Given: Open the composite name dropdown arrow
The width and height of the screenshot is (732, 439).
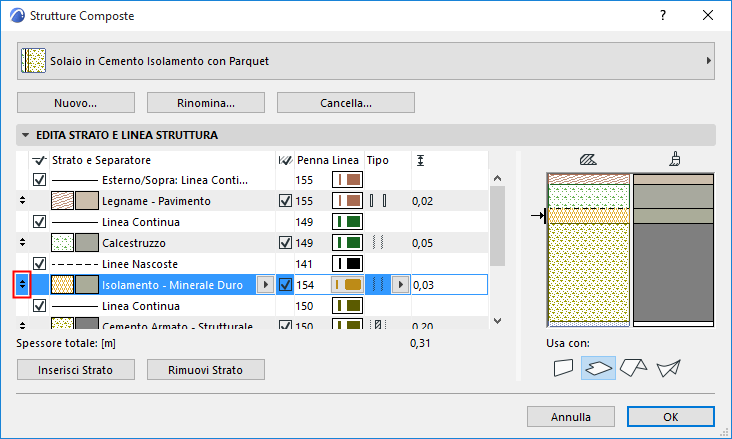Looking at the screenshot, I should tap(708, 61).
